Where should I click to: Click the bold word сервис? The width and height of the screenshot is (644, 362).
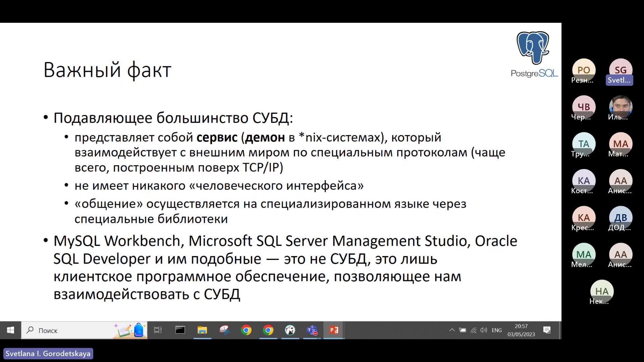click(217, 137)
